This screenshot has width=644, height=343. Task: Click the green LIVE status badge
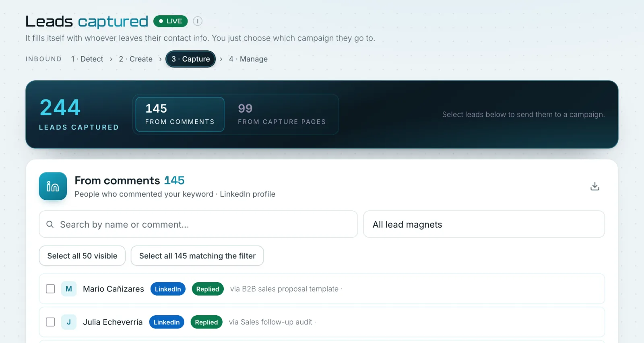click(171, 21)
